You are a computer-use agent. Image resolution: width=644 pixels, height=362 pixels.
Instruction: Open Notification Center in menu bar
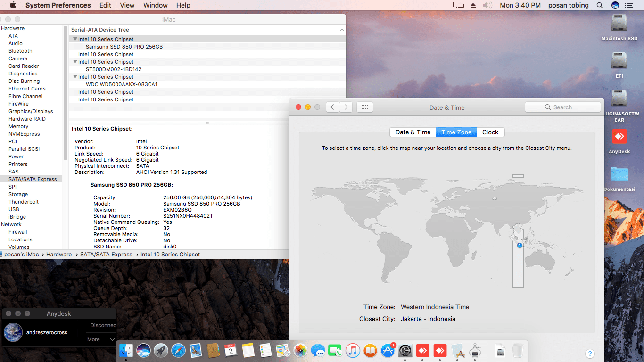pyautogui.click(x=628, y=5)
